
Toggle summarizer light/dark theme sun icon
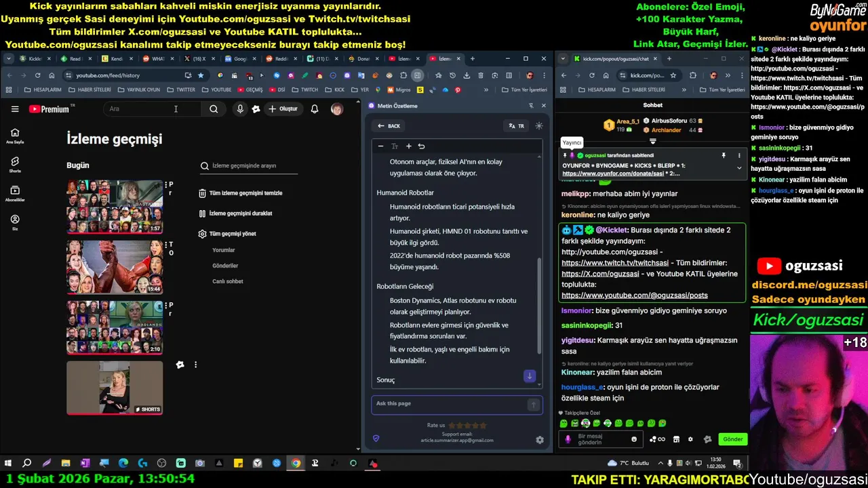[539, 126]
